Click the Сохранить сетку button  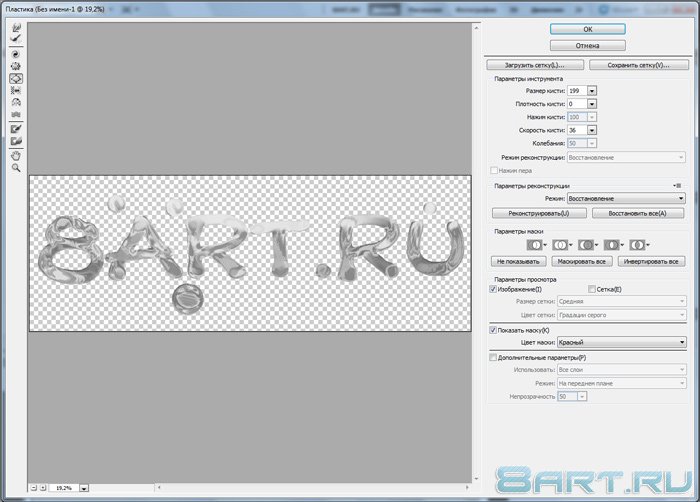638,65
